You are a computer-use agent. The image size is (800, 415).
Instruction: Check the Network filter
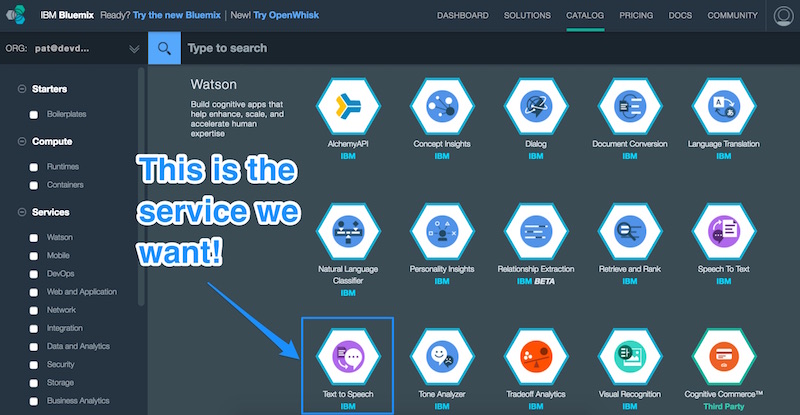pyautogui.click(x=34, y=310)
